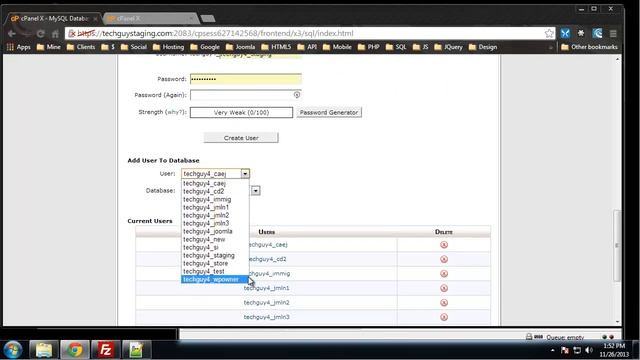Click the why? link next to Strength
The image size is (640, 360).
click(175, 112)
